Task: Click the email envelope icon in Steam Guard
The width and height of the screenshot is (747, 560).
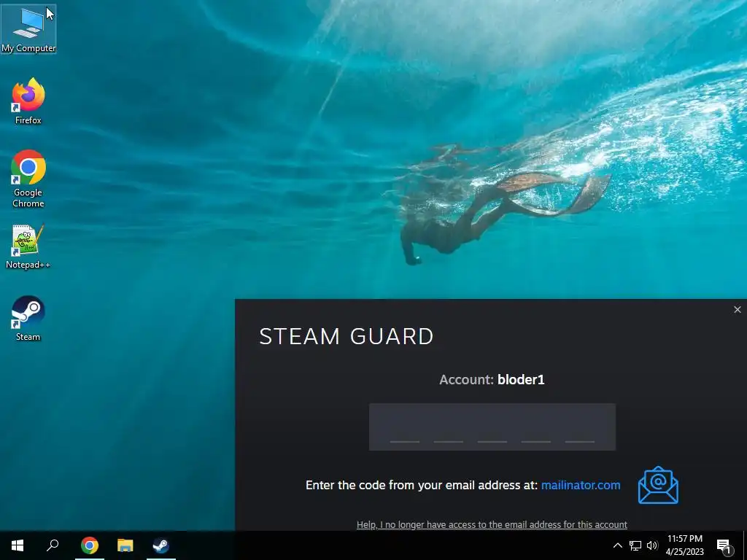Action: point(659,485)
